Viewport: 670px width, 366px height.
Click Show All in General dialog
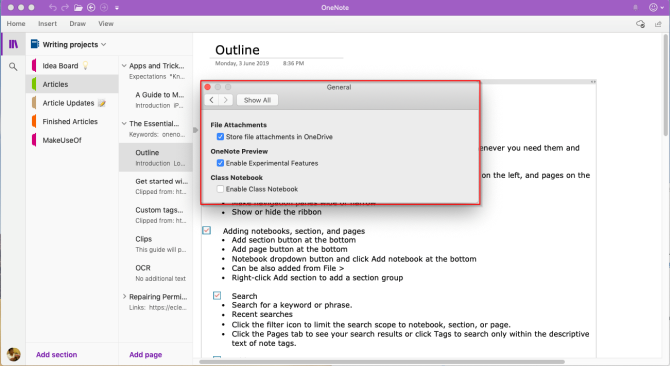tap(257, 100)
